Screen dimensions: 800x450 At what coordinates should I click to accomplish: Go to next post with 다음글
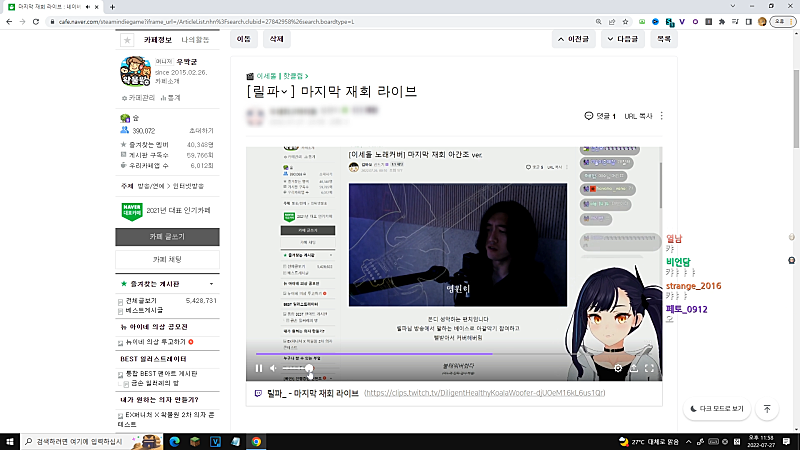pos(622,39)
